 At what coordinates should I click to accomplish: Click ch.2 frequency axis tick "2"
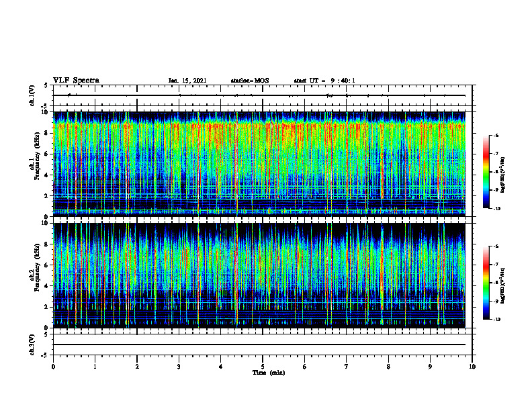[47, 307]
